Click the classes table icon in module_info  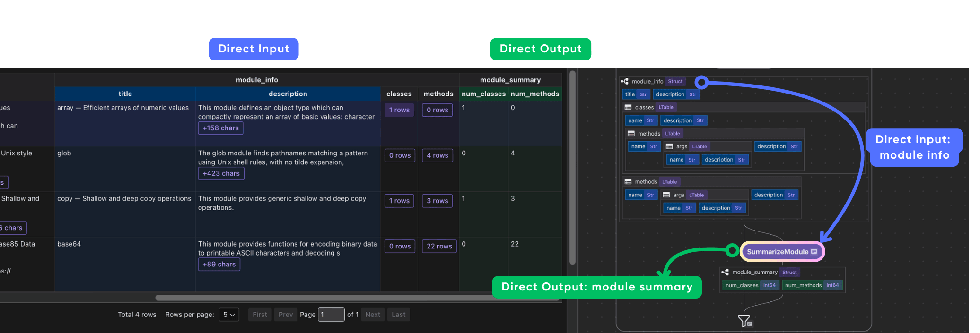(628, 107)
